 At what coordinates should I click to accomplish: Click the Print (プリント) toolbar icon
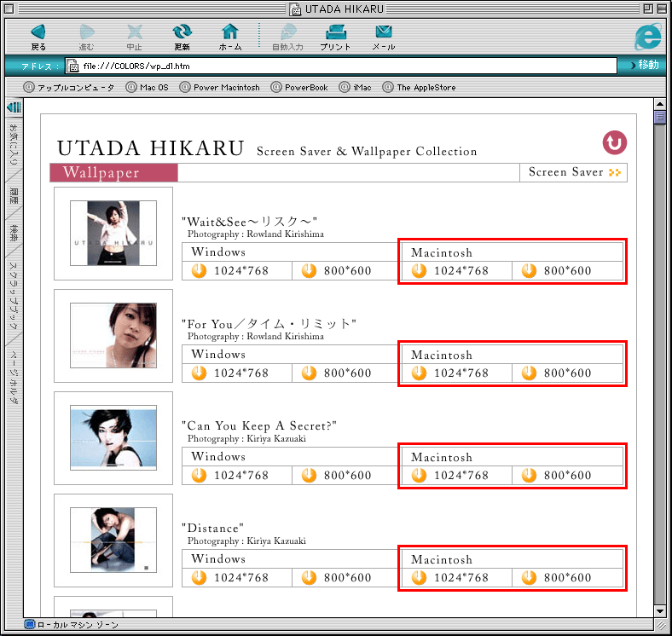coord(335,37)
